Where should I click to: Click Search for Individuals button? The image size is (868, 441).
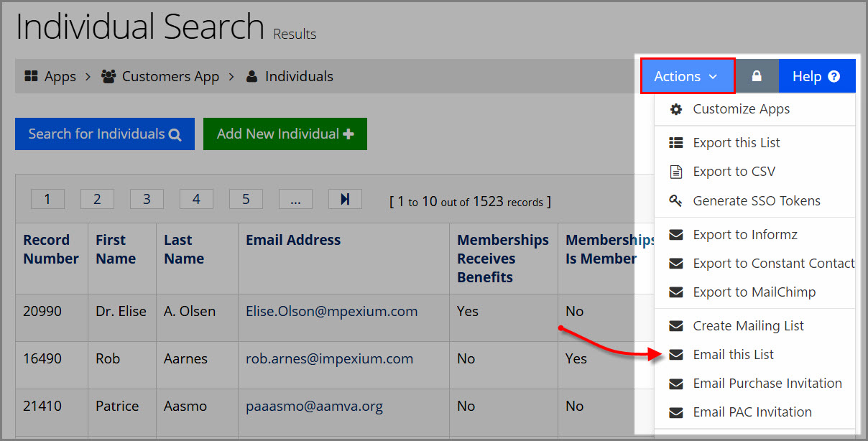coord(105,134)
